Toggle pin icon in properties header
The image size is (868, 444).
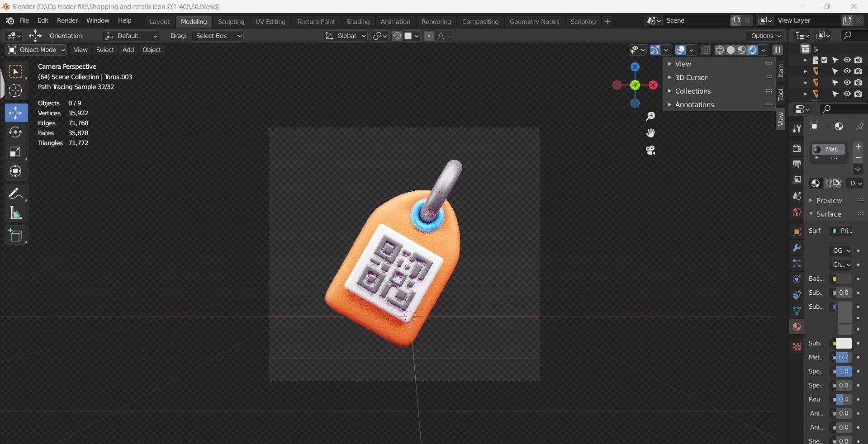(860, 127)
